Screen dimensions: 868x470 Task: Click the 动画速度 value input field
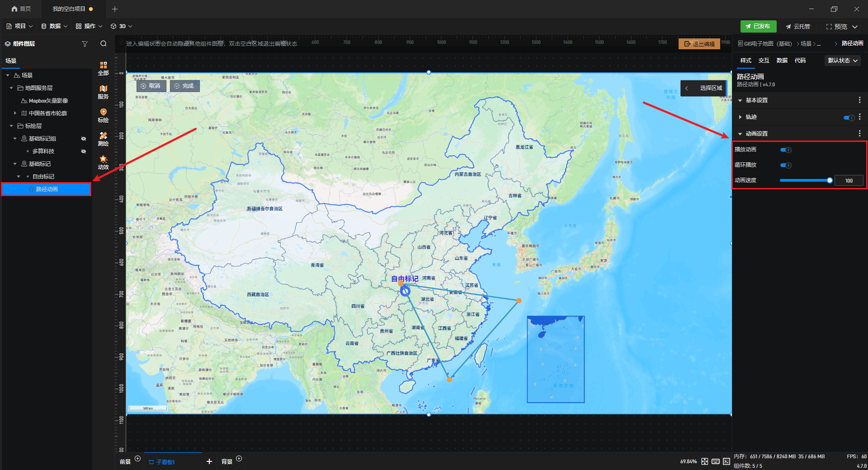click(x=849, y=181)
